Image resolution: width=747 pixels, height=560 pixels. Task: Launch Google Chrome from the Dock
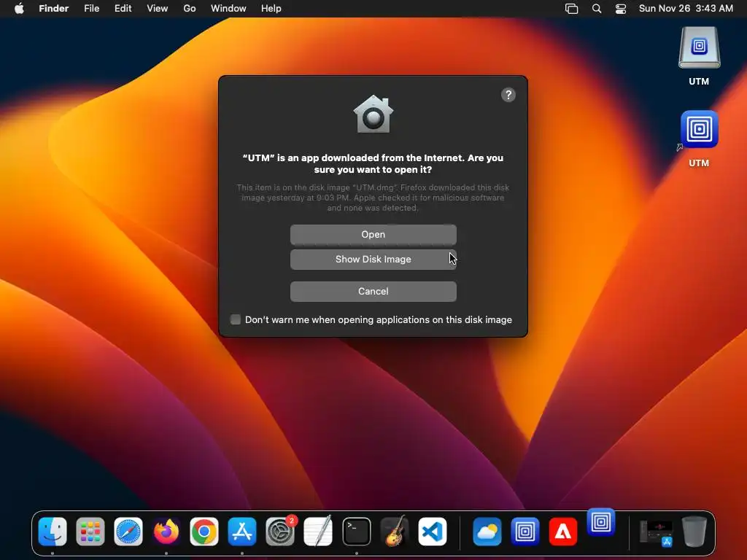pos(204,531)
